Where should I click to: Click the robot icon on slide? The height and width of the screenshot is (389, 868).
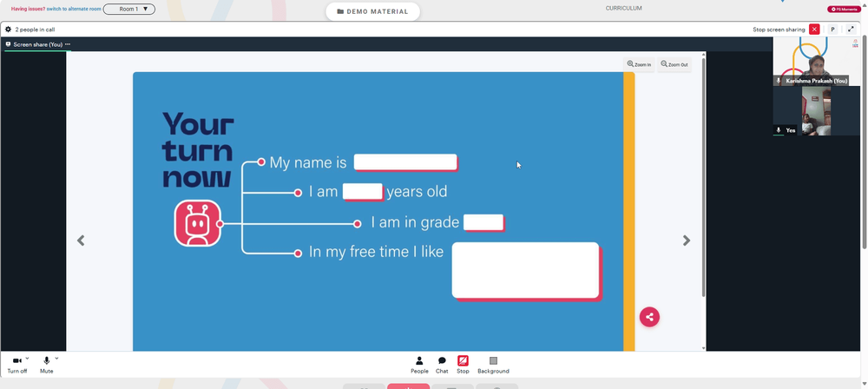[x=198, y=223]
